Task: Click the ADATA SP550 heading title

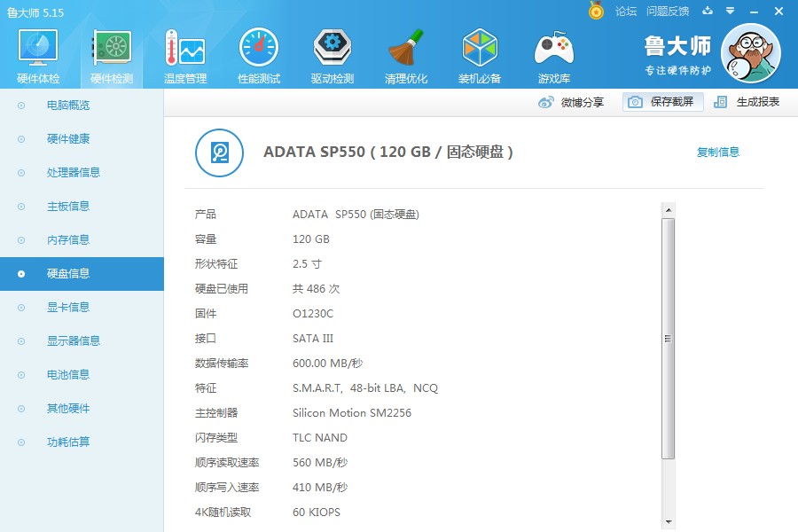Action: (387, 152)
